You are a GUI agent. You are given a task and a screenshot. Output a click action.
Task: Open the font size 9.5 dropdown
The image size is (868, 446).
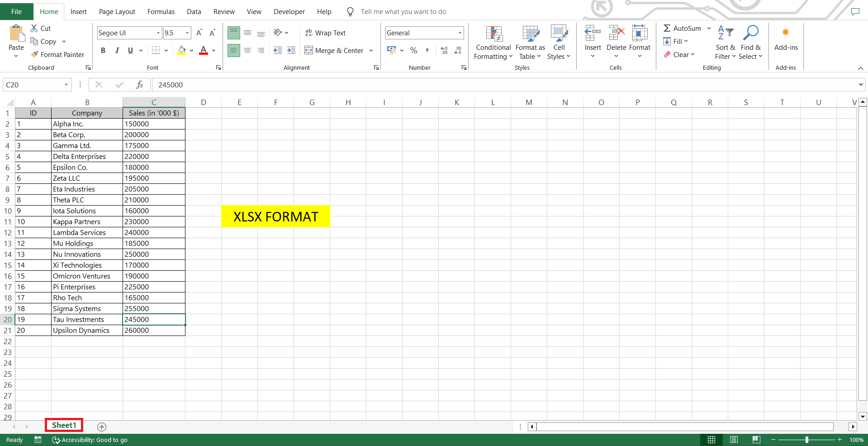[x=187, y=33]
